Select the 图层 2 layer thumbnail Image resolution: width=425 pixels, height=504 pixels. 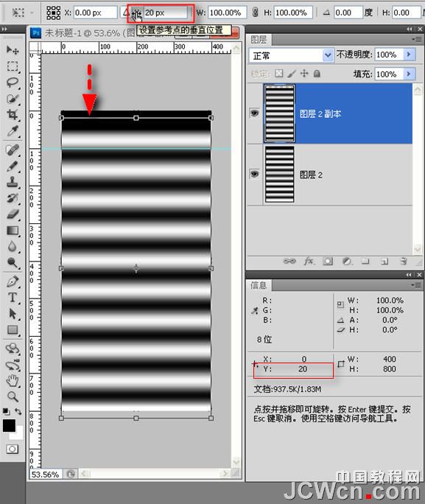(x=279, y=174)
